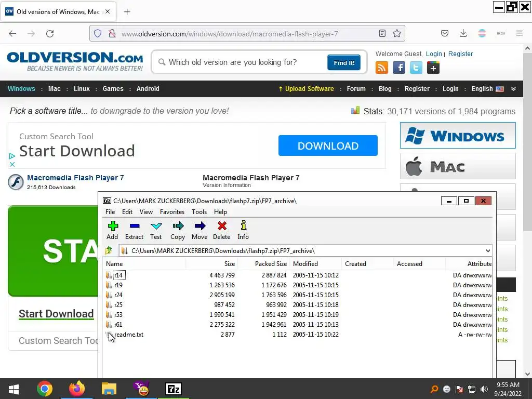Select the r53 folder row

[297, 314]
